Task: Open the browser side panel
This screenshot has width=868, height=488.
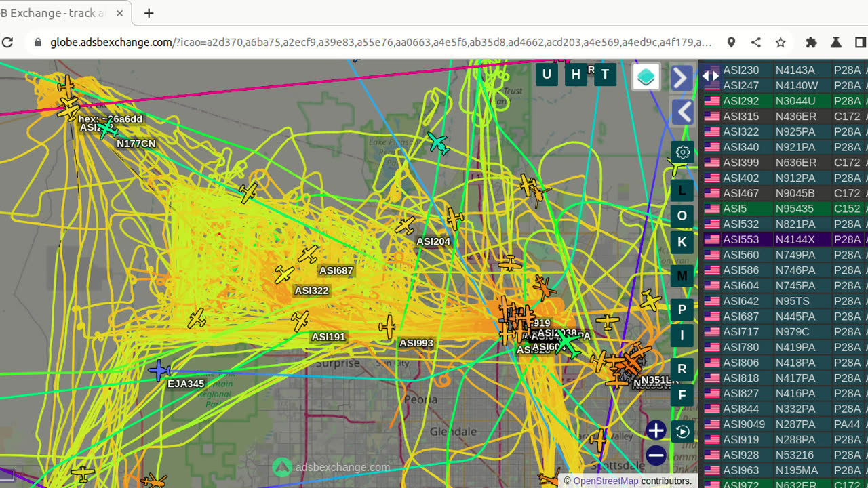Action: point(861,42)
